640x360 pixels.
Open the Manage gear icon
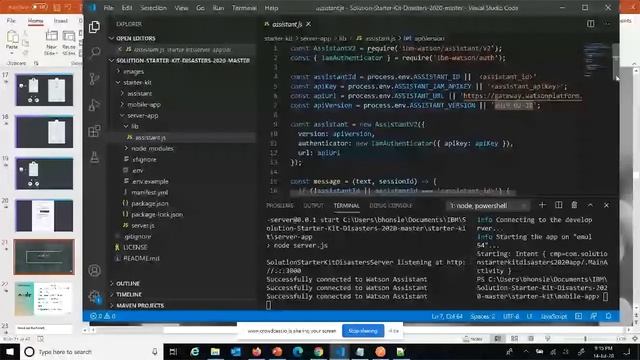94,296
